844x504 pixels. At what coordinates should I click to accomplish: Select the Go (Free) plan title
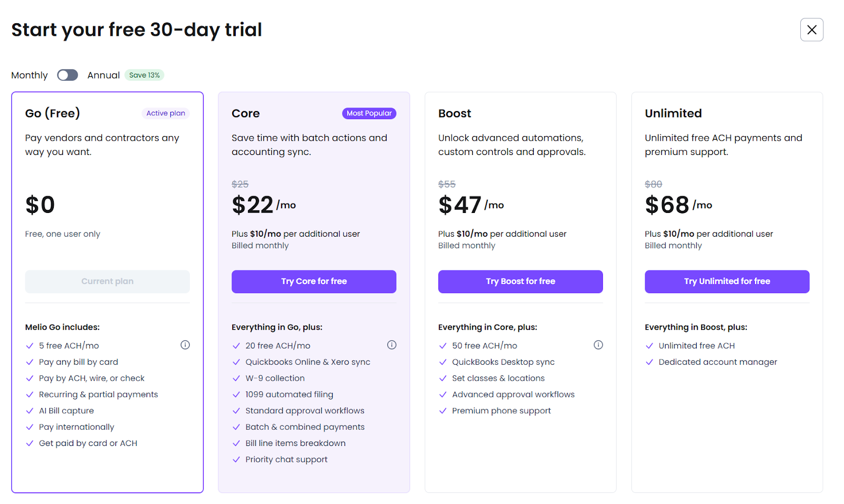tap(53, 113)
